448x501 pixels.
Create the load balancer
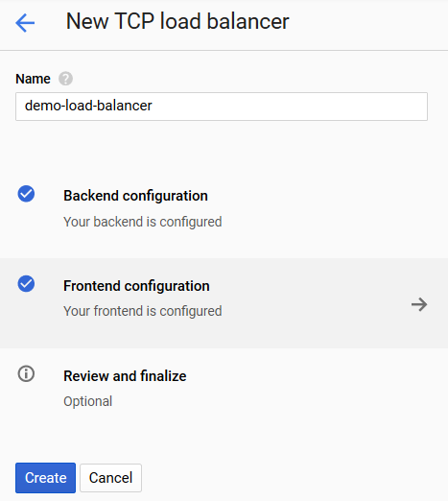pyautogui.click(x=45, y=478)
